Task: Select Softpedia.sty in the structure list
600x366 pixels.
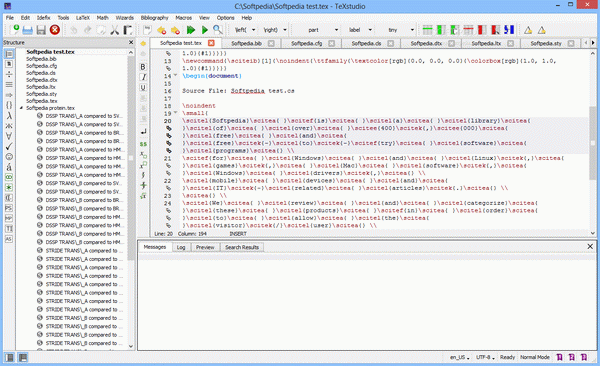Action: tap(41, 94)
